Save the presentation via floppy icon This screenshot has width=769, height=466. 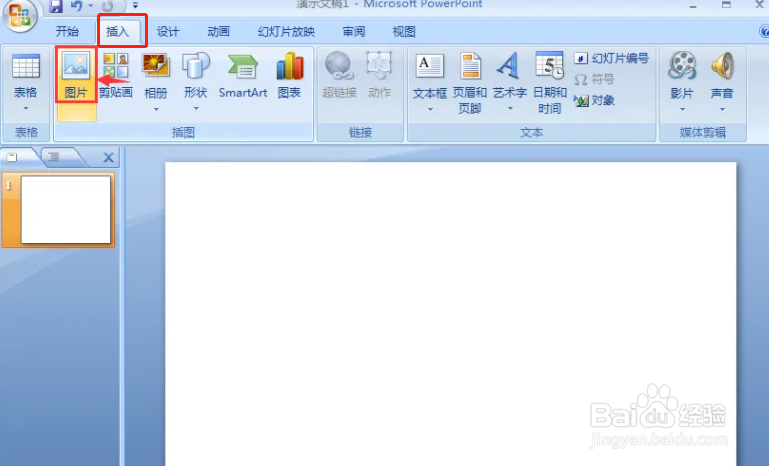pyautogui.click(x=56, y=6)
